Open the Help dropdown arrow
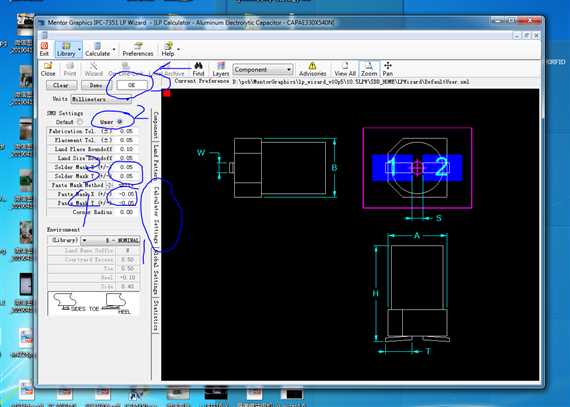Viewport: 570px width, 407px height. pyautogui.click(x=178, y=49)
